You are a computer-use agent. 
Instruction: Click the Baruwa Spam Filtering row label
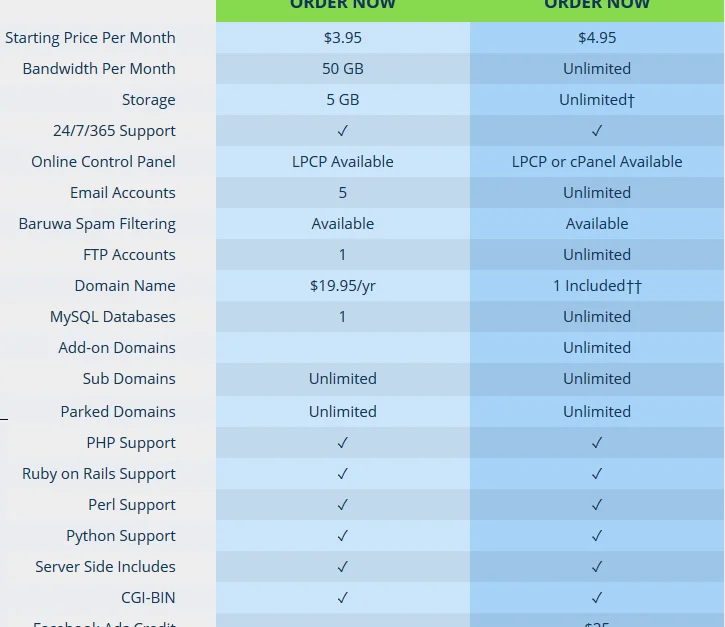(97, 224)
